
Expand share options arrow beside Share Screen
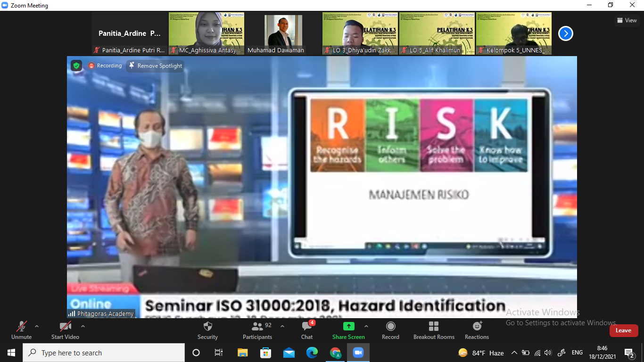(x=366, y=326)
